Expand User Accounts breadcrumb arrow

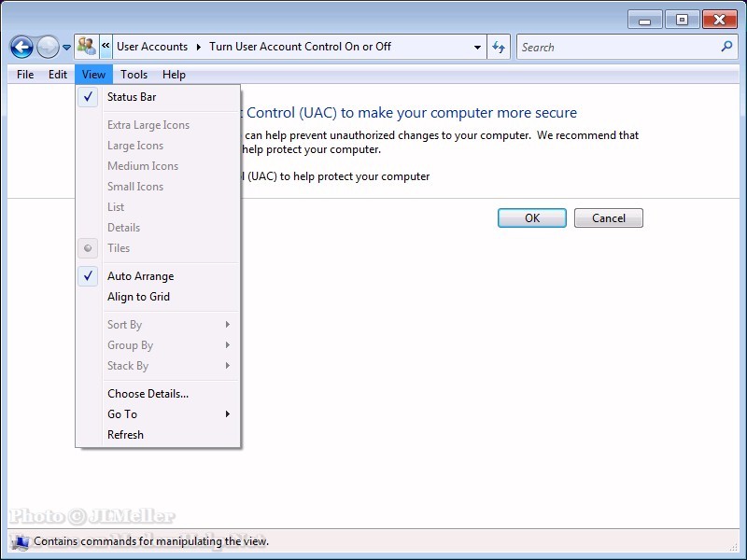point(199,47)
